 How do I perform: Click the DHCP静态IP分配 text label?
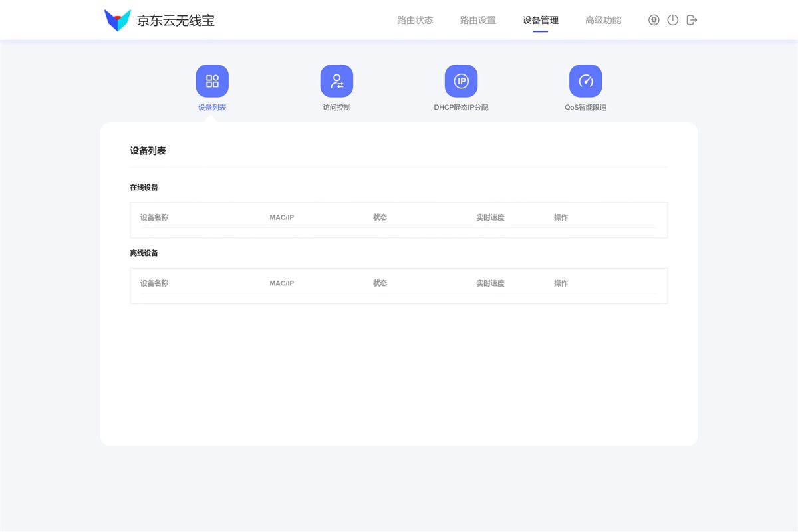(462, 106)
